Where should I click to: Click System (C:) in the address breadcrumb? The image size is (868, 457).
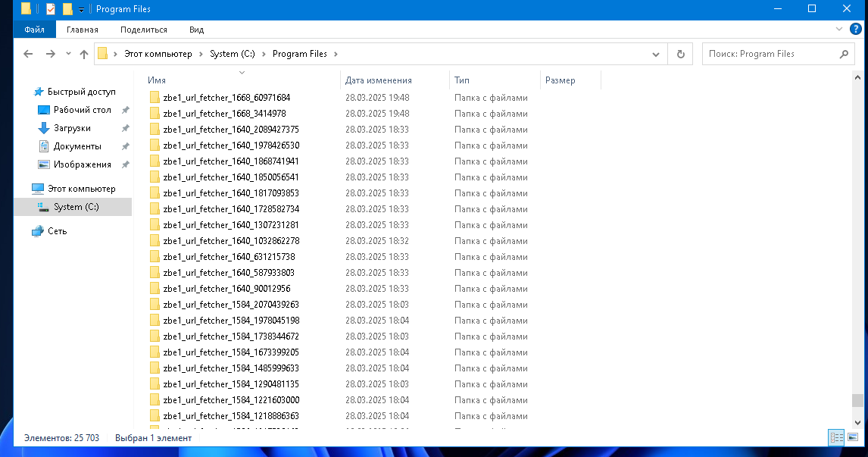pos(233,54)
